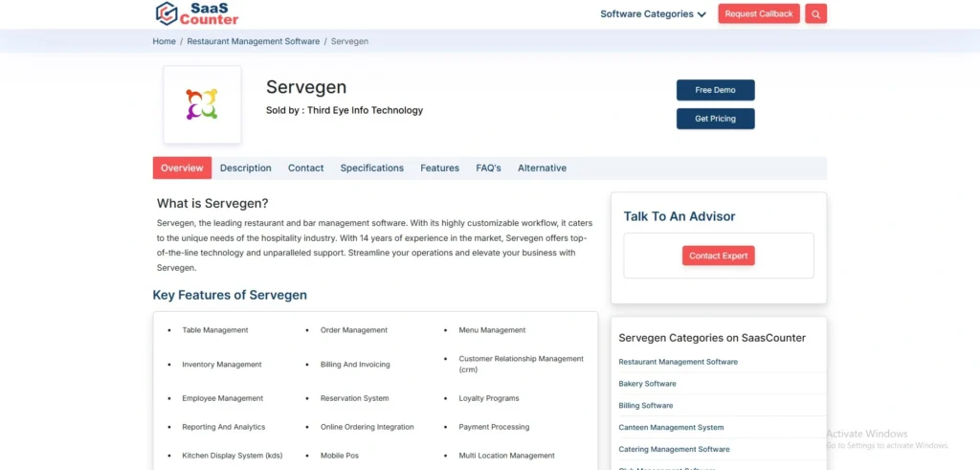Viewport: 980px width, 470px height.
Task: Click the Reservation System feature text
Action: 354,398
